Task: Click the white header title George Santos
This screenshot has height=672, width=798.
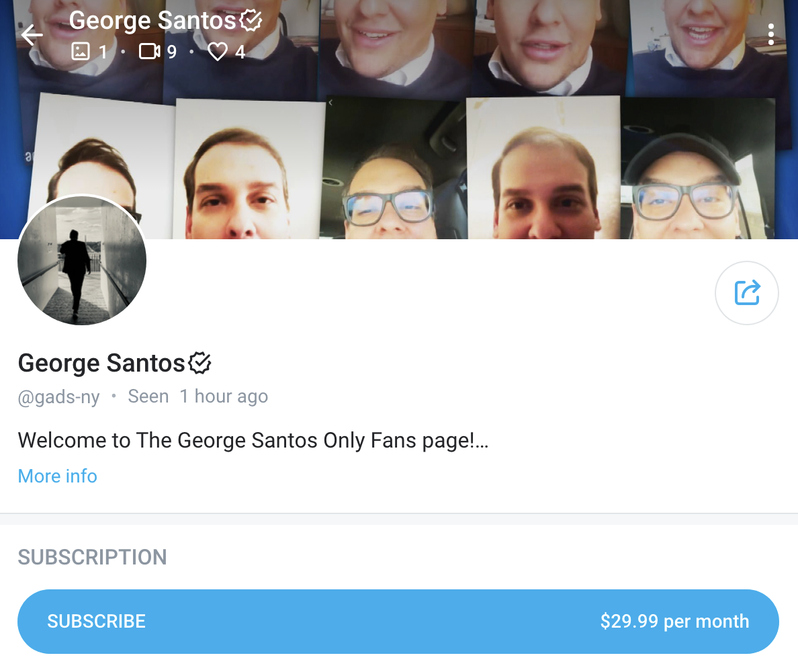Action: pos(152,21)
